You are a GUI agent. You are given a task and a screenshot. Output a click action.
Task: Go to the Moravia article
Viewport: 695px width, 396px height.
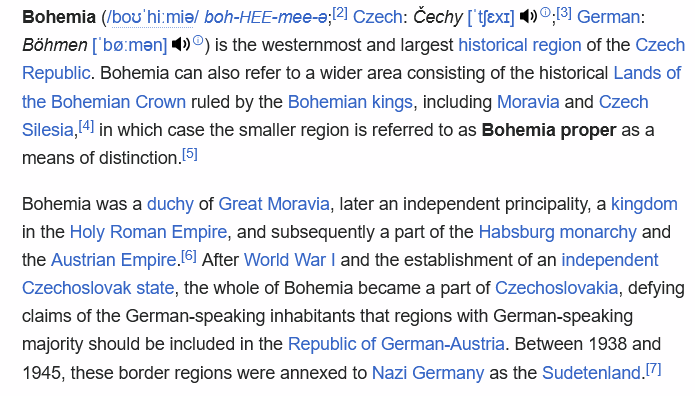[528, 102]
